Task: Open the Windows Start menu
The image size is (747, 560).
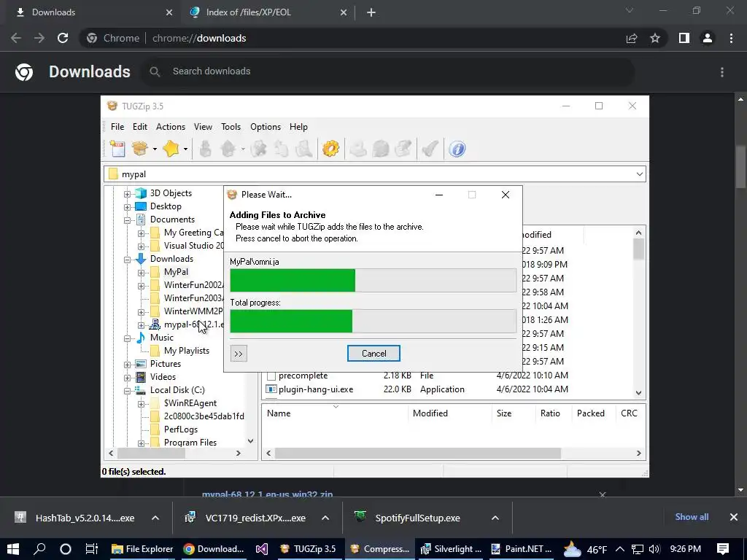Action: [x=13, y=549]
